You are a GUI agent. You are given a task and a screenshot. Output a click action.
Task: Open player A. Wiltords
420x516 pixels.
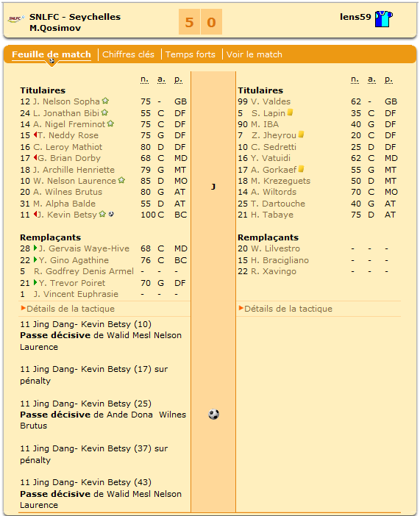point(274,192)
